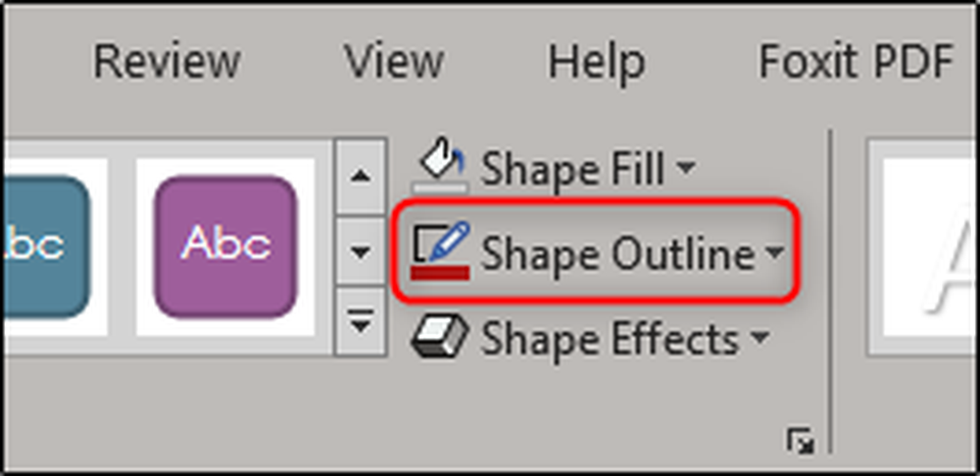The width and height of the screenshot is (980, 476).
Task: Show the previous row of shape styles using the up arrow
Action: point(360,177)
